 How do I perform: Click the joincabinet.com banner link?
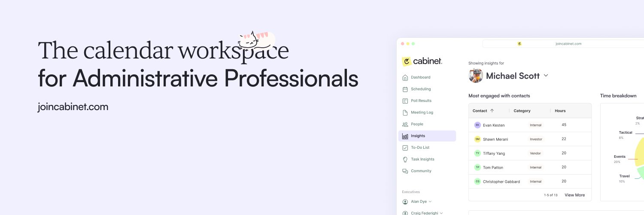73,107
